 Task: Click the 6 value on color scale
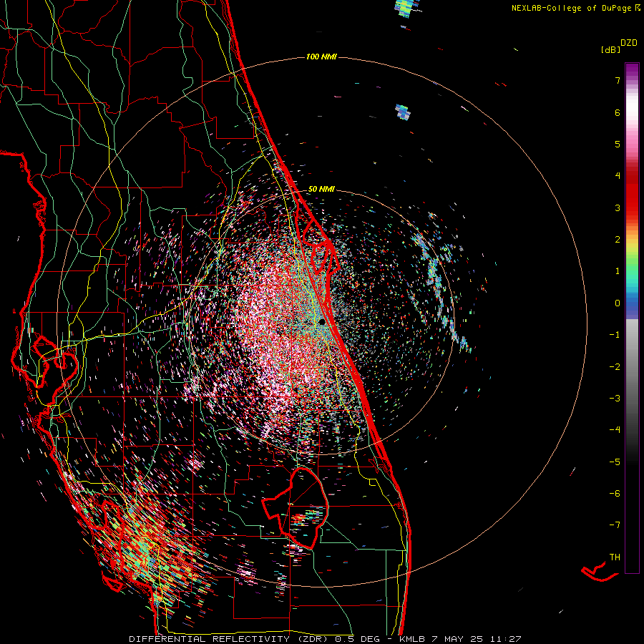point(618,112)
